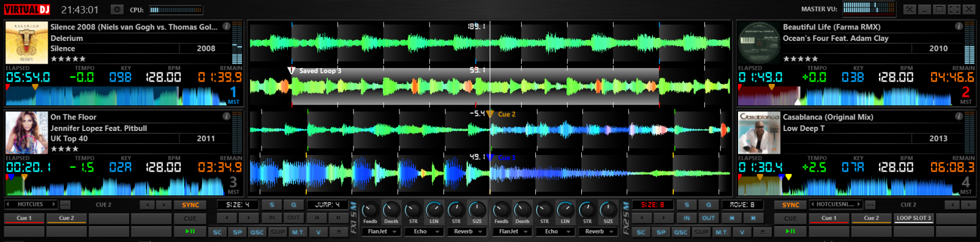Toggle SC smart cue on right deck

641,232
